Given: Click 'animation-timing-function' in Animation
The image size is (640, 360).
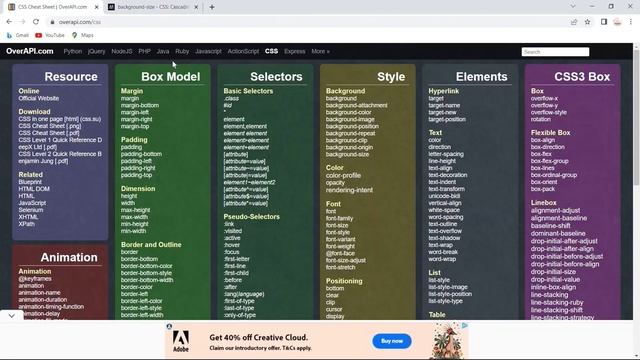Looking at the screenshot, I should [51, 307].
